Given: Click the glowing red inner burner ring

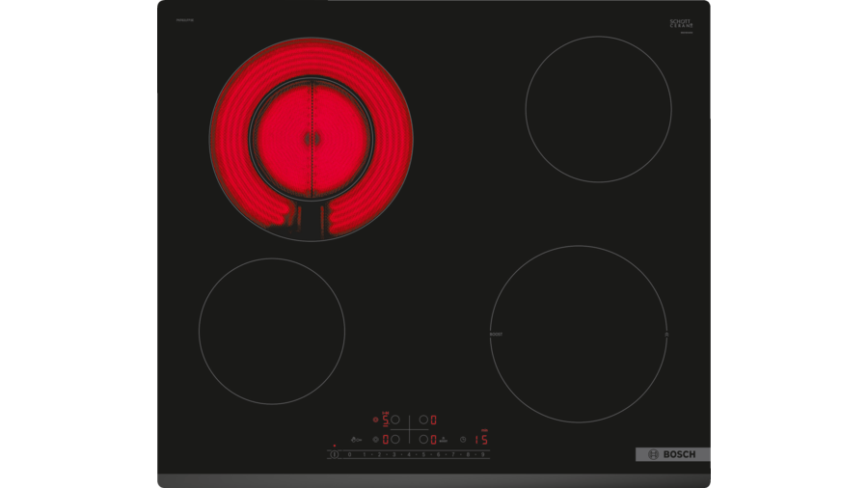Looking at the screenshot, I should coord(311,138).
